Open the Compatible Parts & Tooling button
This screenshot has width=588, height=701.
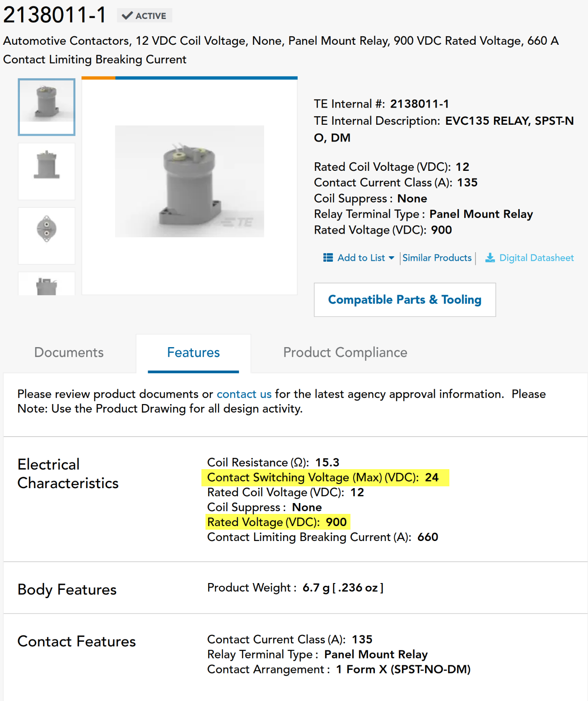coord(405,300)
